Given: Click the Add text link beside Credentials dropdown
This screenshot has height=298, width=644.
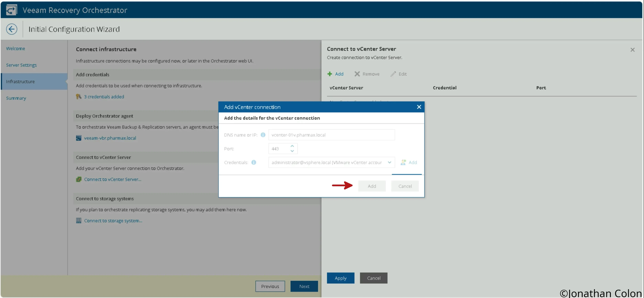Looking at the screenshot, I should (413, 162).
